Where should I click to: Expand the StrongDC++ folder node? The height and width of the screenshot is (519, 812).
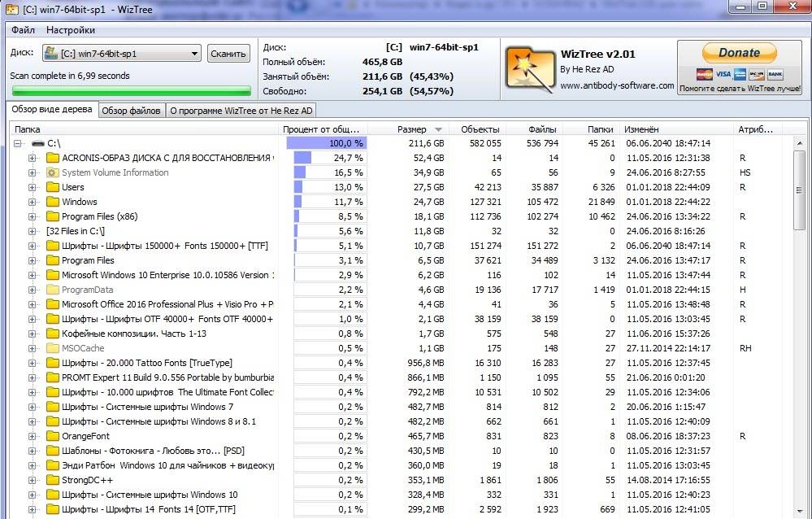33,480
